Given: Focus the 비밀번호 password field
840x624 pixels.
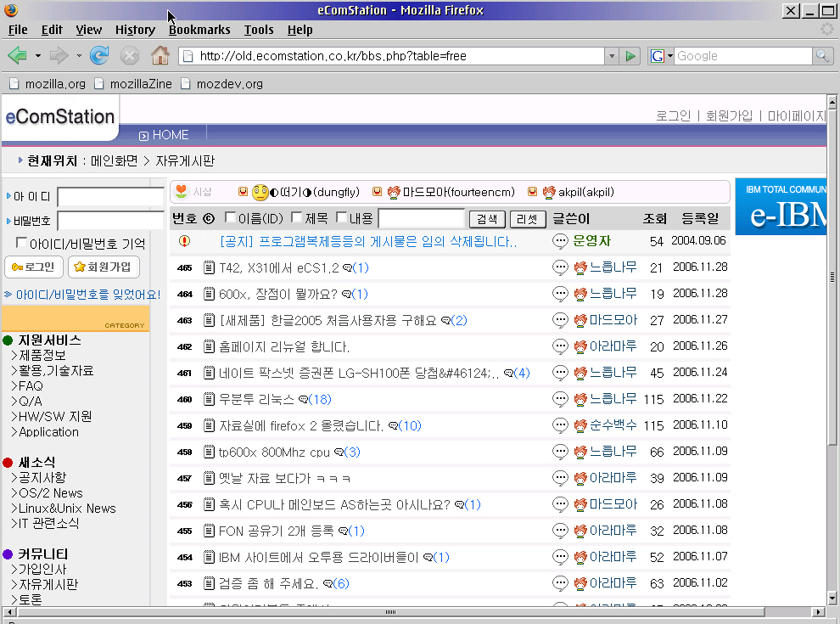Looking at the screenshot, I should point(111,221).
